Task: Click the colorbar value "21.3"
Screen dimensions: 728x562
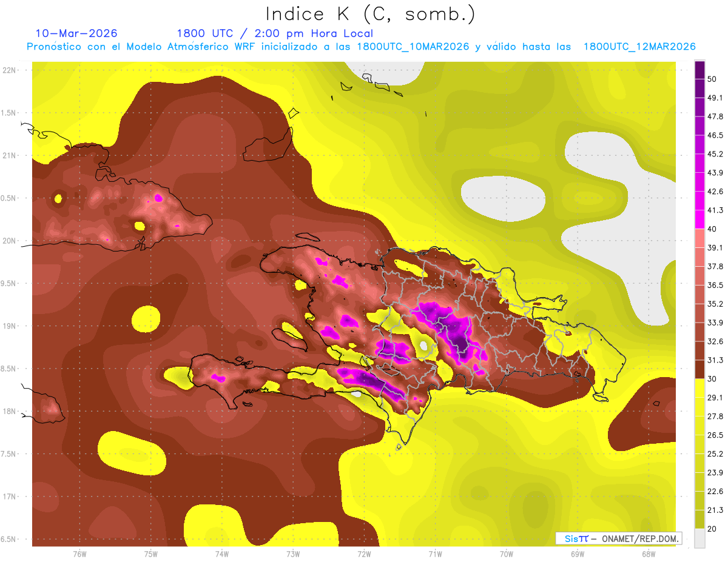Action: 715,510
